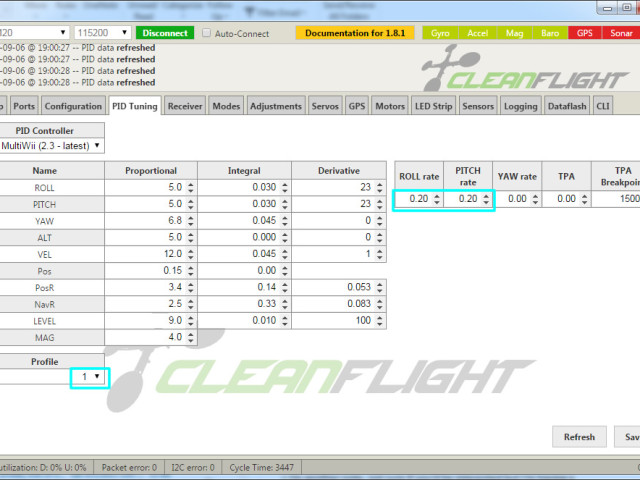Enable the Auto-Connect checkbox
Viewport: 640px width, 480px height.
(x=207, y=33)
